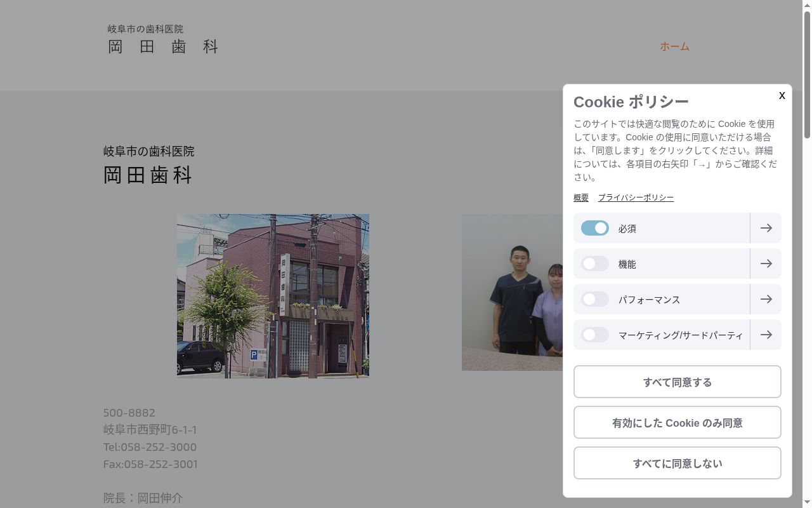The image size is (812, 508).
Task: Expand details arrow for パフォーマンス
Action: [766, 299]
